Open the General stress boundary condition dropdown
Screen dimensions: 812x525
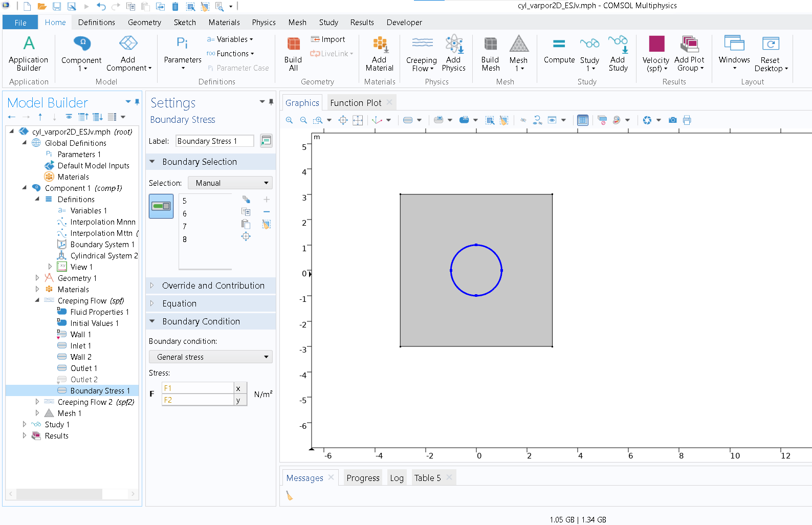(210, 357)
